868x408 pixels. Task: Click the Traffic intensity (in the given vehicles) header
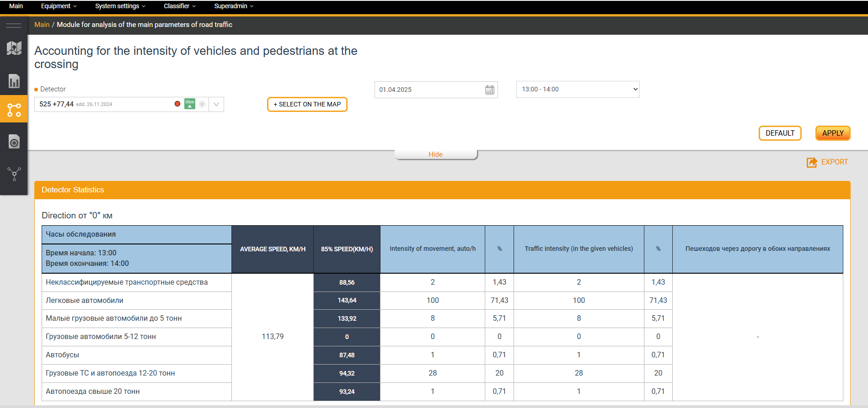[x=579, y=249]
